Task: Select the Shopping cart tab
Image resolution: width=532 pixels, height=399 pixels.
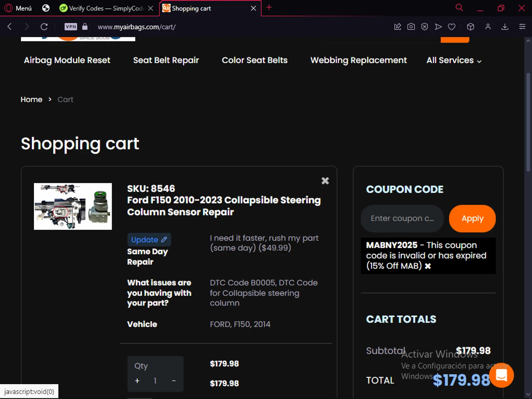Action: tap(205, 8)
